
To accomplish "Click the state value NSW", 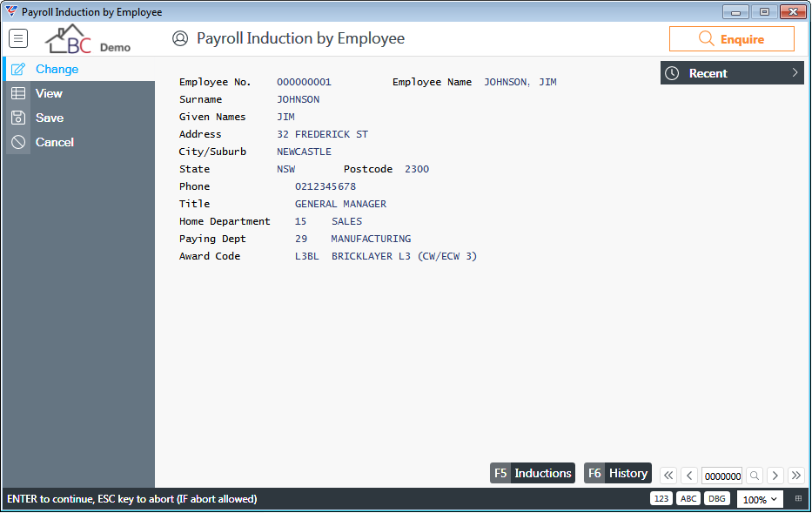I will (285, 169).
